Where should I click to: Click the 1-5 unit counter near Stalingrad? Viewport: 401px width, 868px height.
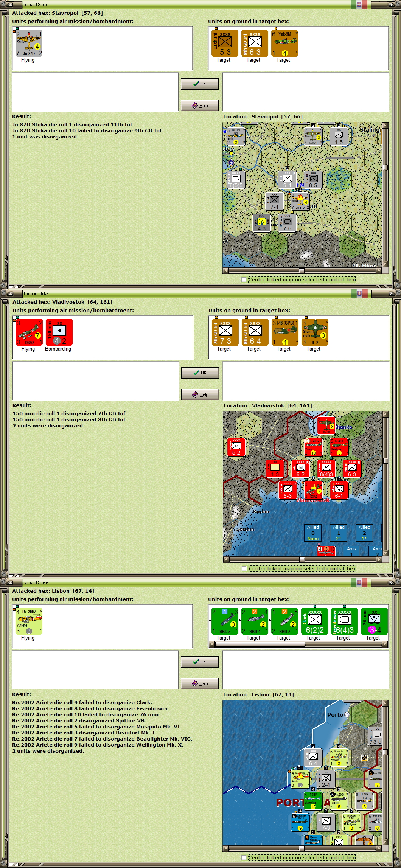[339, 137]
